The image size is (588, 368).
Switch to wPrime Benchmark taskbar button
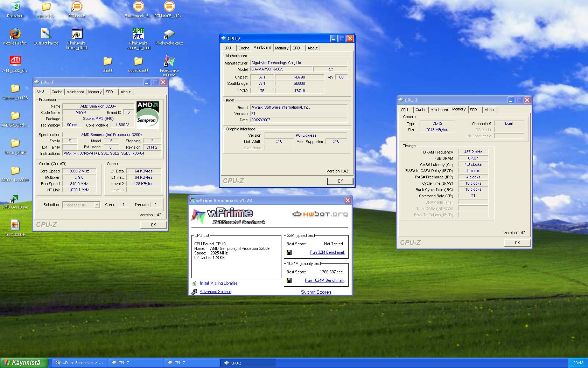pyautogui.click(x=80, y=363)
